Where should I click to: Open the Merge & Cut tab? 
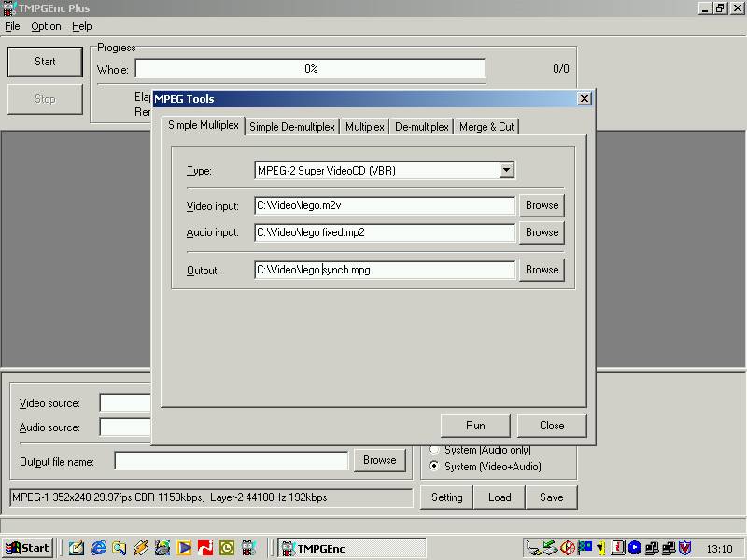tap(486, 127)
